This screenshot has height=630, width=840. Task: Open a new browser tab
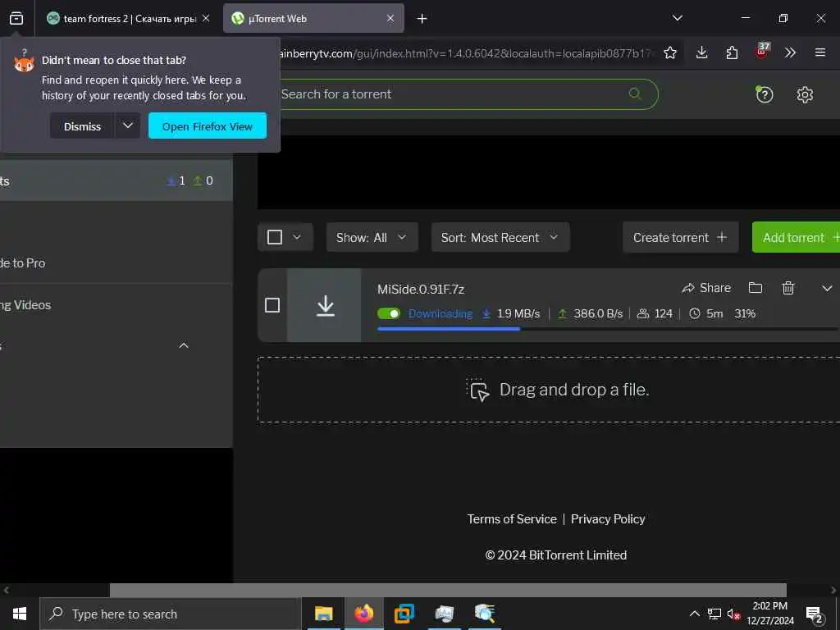(x=422, y=19)
